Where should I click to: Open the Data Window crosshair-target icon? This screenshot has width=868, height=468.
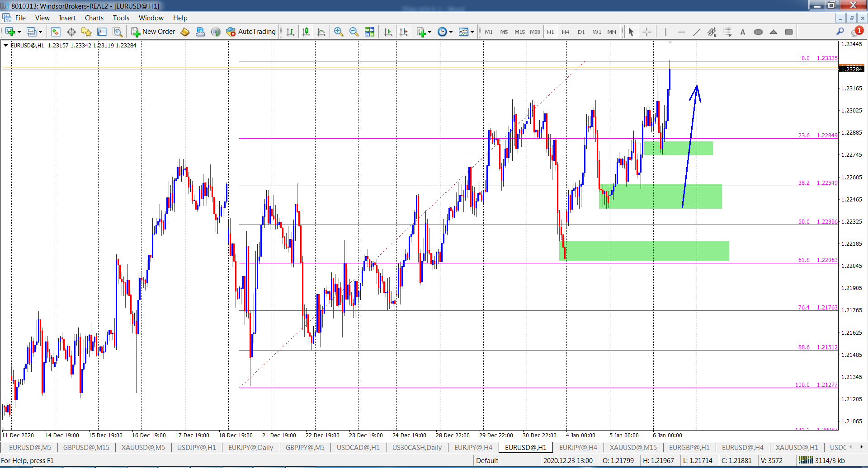[x=71, y=32]
